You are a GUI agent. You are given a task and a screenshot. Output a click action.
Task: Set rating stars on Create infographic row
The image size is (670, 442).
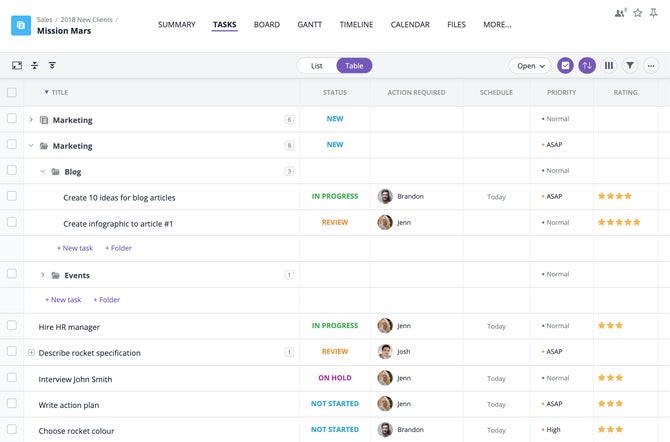coord(619,222)
